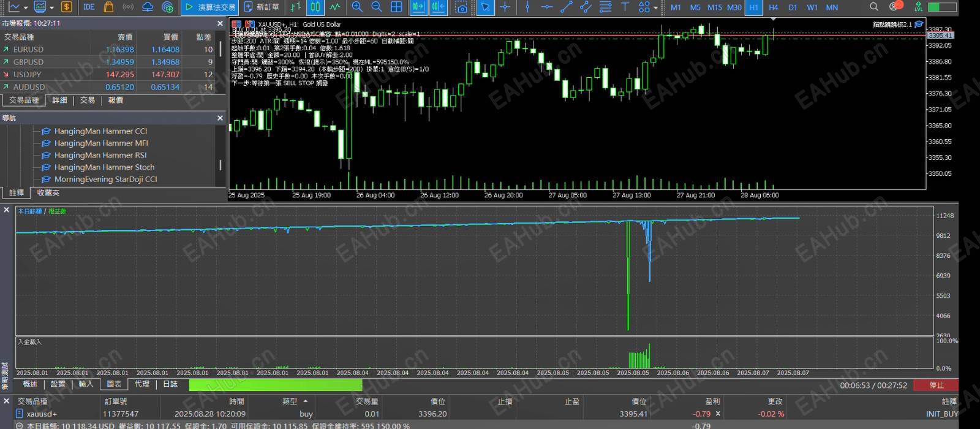Screen dimensions: 980x429
Task: Select the Fibonacci retracement tool
Action: (x=606, y=7)
